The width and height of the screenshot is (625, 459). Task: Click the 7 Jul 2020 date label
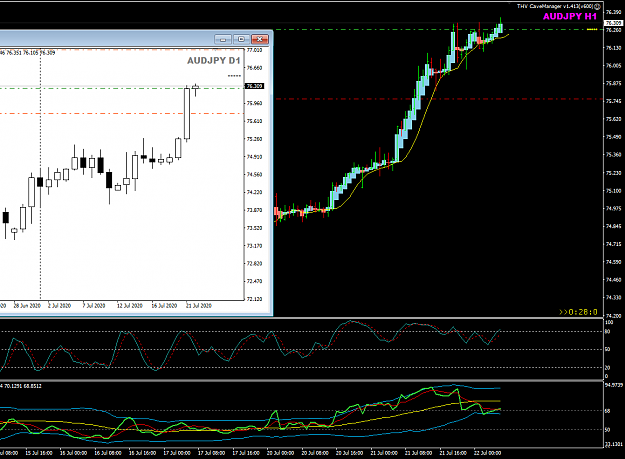tap(94, 306)
